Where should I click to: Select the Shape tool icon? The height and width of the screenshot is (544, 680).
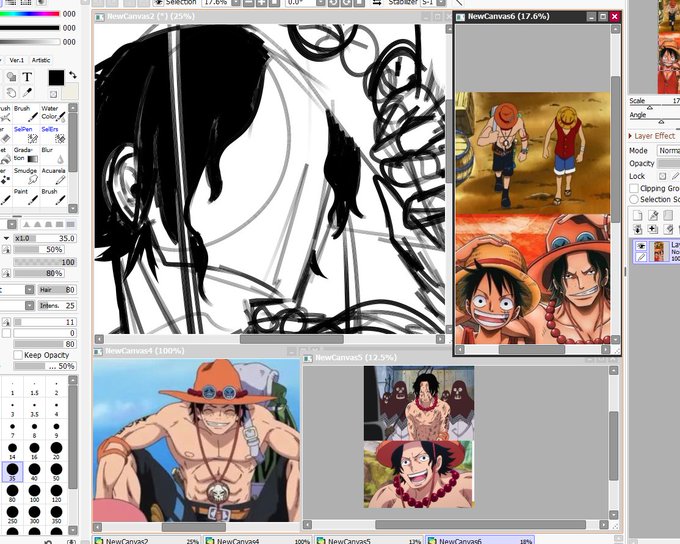(11, 77)
